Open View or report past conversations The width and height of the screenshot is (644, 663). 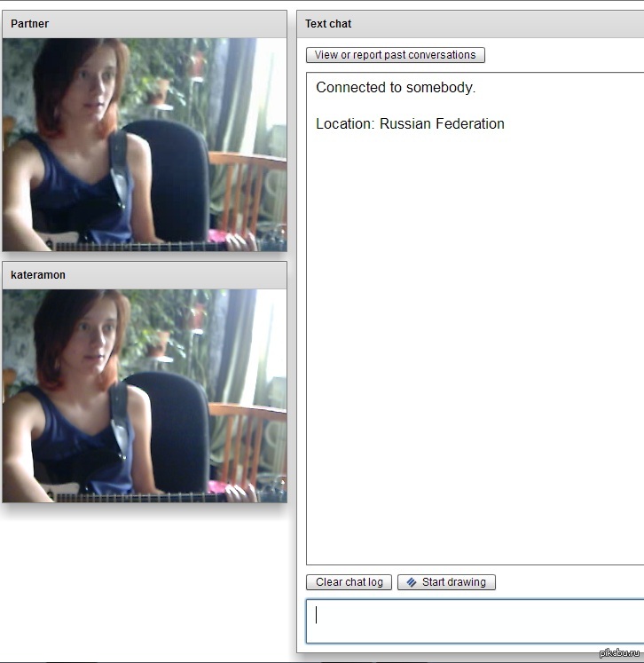pos(395,55)
